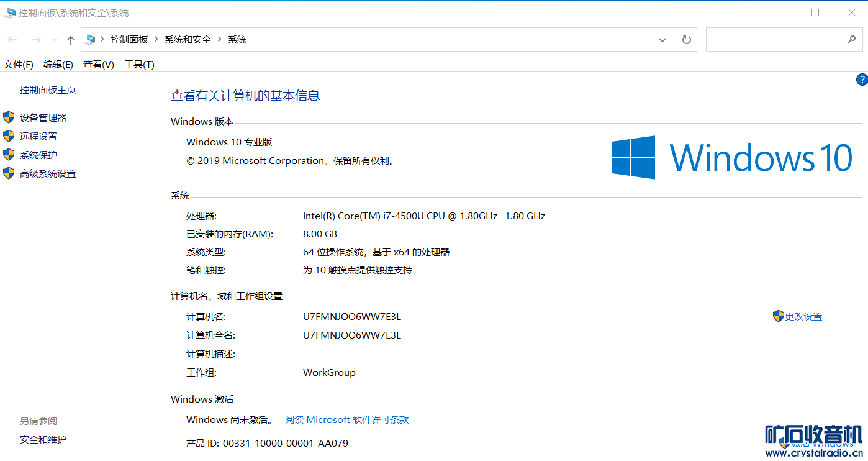
Task: Click the workgroup value WorkGroup
Action: pyautogui.click(x=329, y=373)
